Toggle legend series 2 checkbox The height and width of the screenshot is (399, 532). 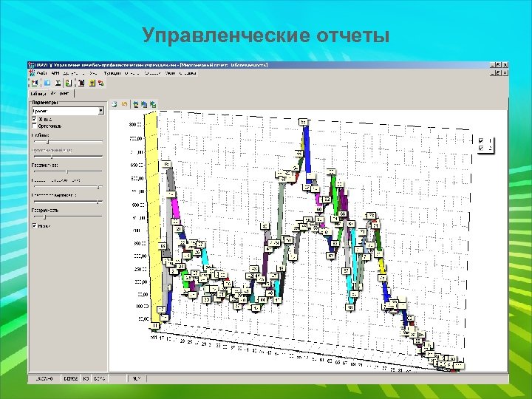[x=481, y=148]
